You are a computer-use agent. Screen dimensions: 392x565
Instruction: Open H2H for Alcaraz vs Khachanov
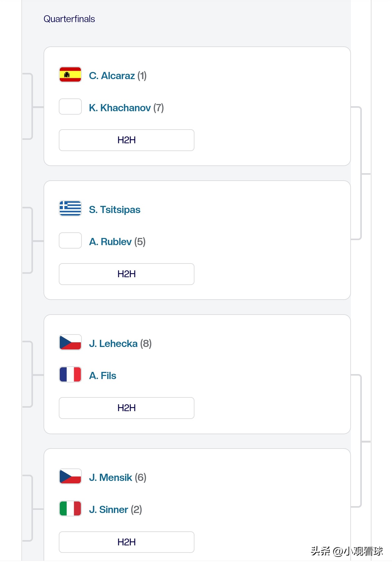[126, 140]
